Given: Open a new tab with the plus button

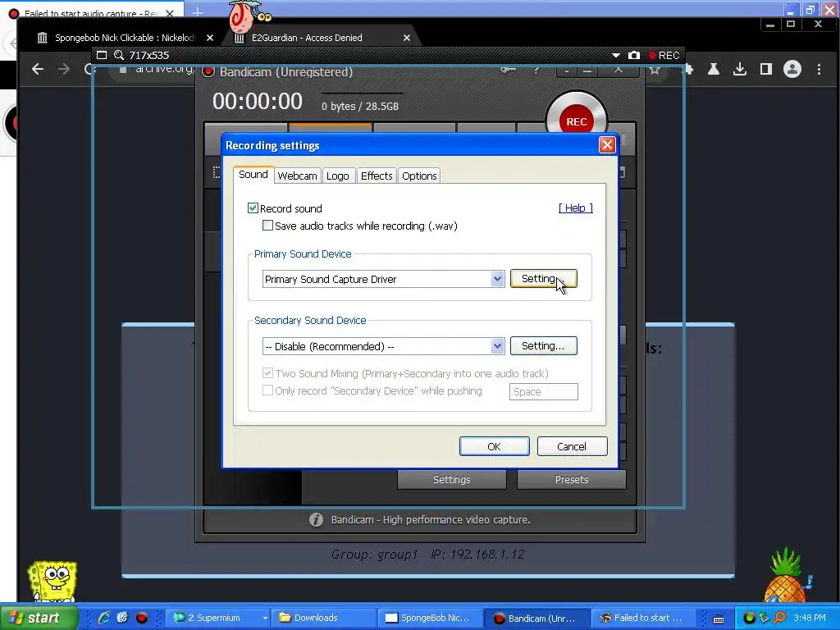Looking at the screenshot, I should point(198,11).
